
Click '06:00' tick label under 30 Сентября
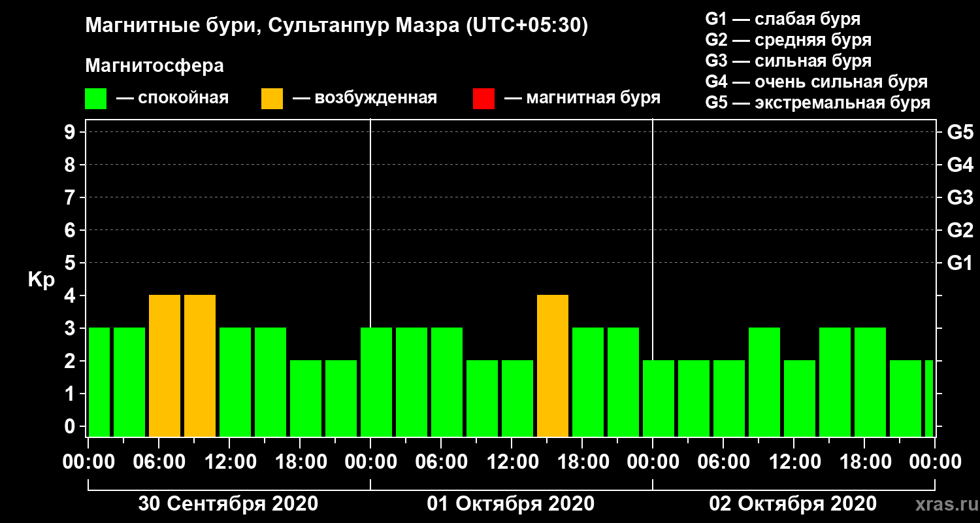159,462
